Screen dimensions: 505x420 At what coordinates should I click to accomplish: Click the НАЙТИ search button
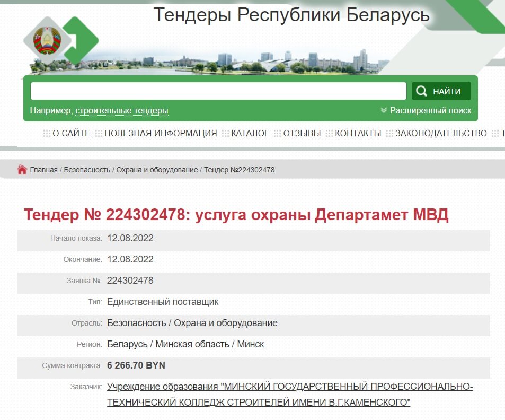click(441, 91)
